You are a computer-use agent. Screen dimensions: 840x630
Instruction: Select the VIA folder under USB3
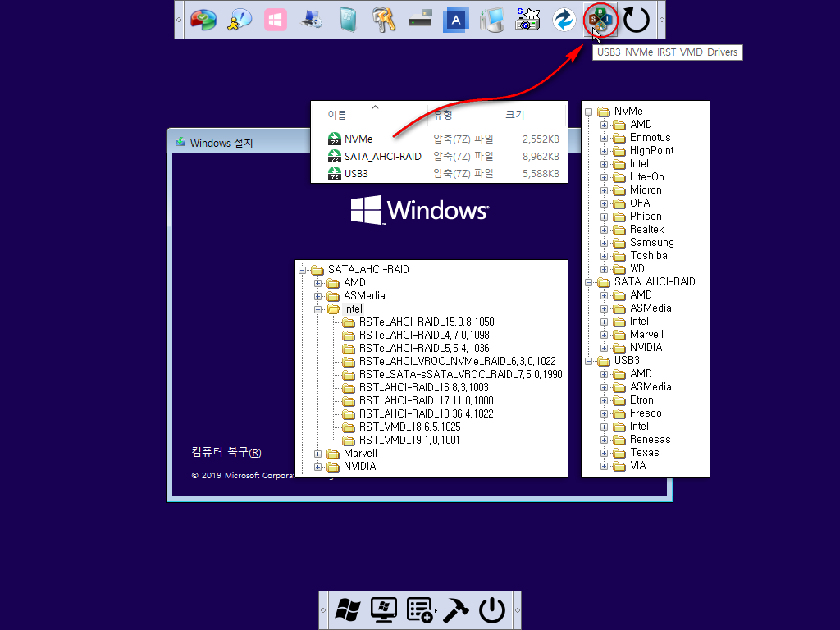tap(637, 466)
